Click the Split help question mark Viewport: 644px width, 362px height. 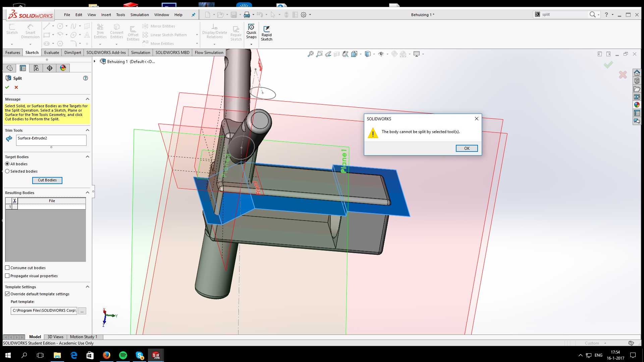pyautogui.click(x=86, y=78)
